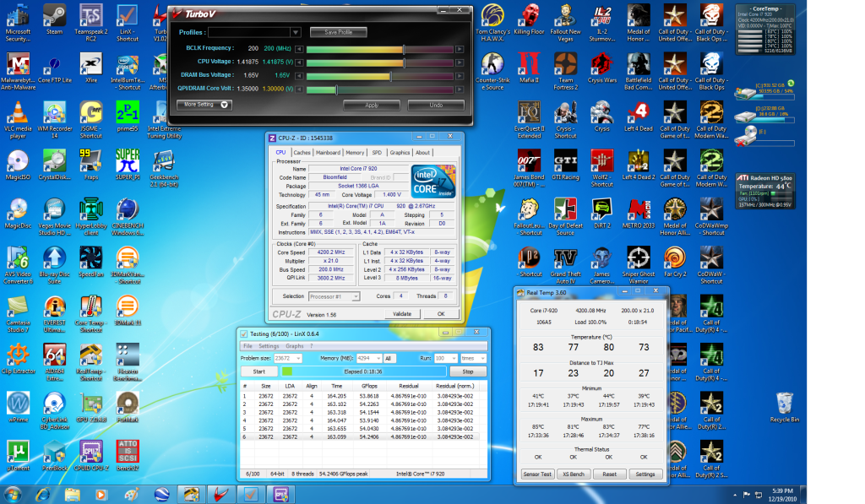
Task: Click Undo in TurboV
Action: 436,105
